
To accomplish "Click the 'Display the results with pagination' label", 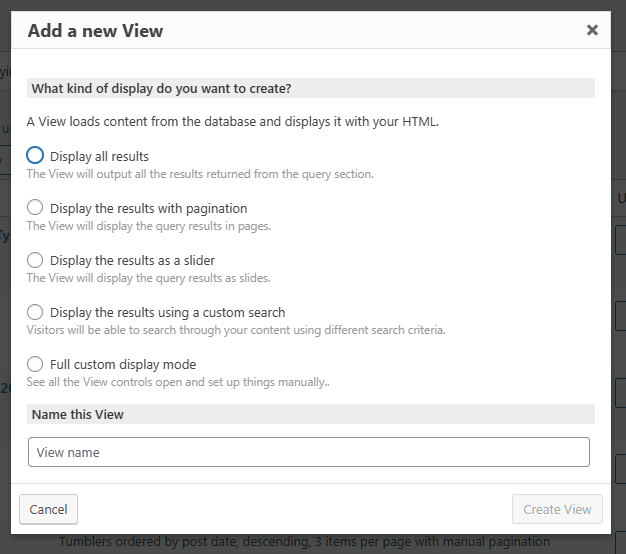I will [x=148, y=208].
